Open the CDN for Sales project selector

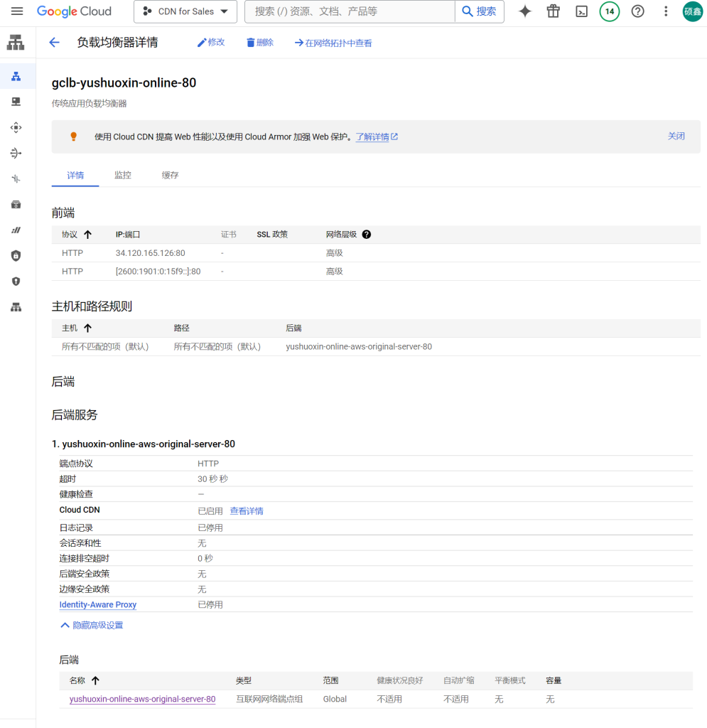point(185,11)
